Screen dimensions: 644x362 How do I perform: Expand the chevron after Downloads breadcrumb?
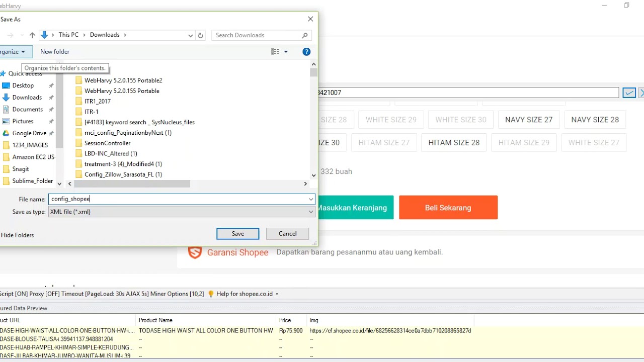tap(125, 35)
